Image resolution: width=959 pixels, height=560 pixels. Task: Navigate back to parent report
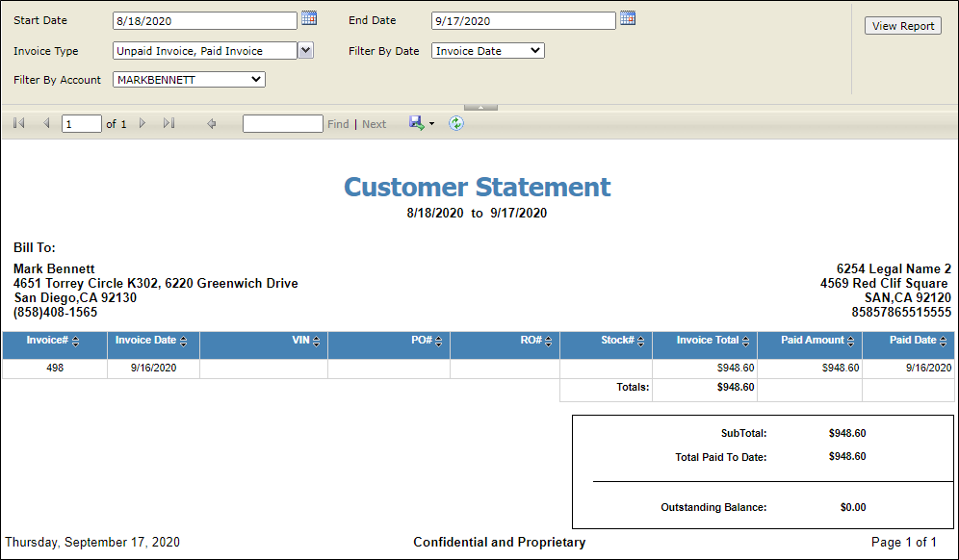[x=212, y=123]
